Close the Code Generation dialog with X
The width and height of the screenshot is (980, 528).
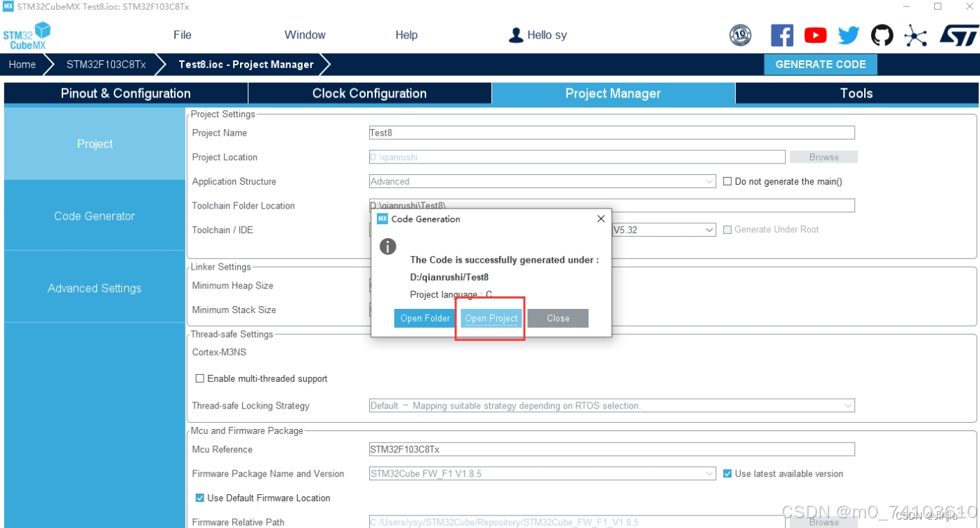click(600, 219)
